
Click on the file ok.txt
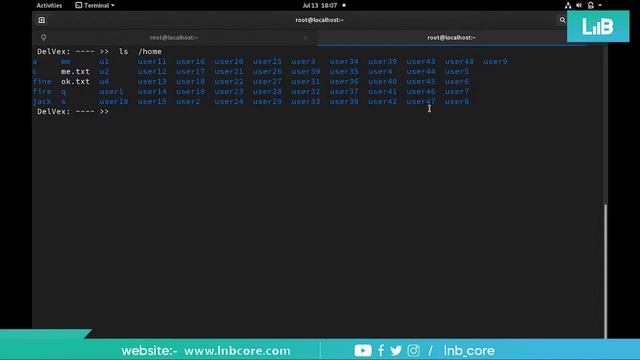click(75, 82)
